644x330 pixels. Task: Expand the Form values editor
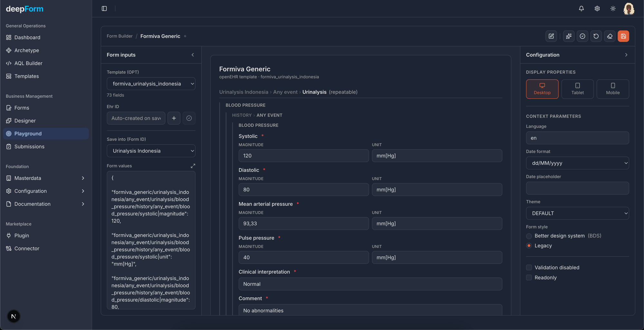point(193,166)
